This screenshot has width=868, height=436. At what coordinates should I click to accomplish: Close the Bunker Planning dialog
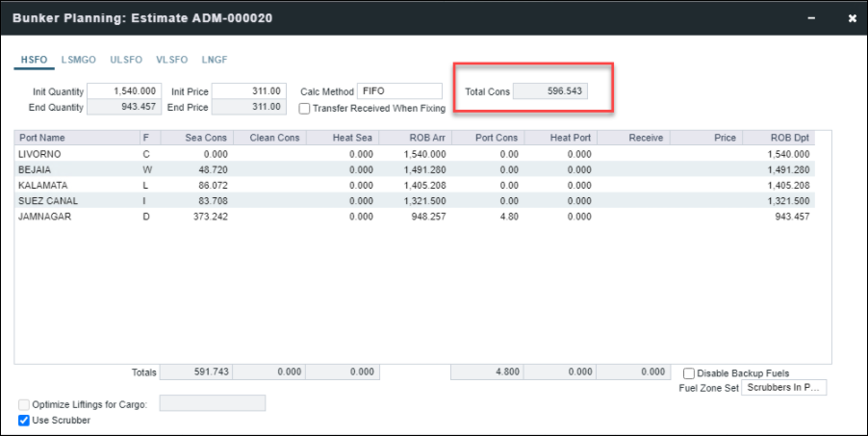pos(852,18)
